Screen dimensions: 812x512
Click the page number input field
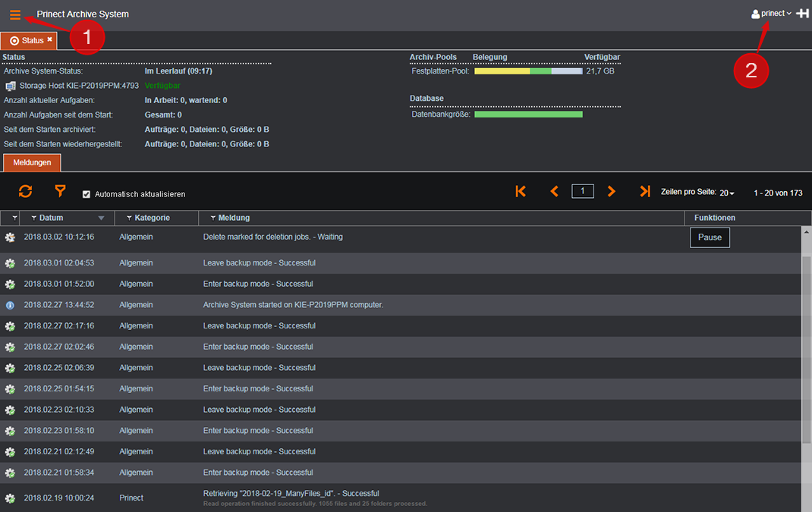click(x=582, y=191)
